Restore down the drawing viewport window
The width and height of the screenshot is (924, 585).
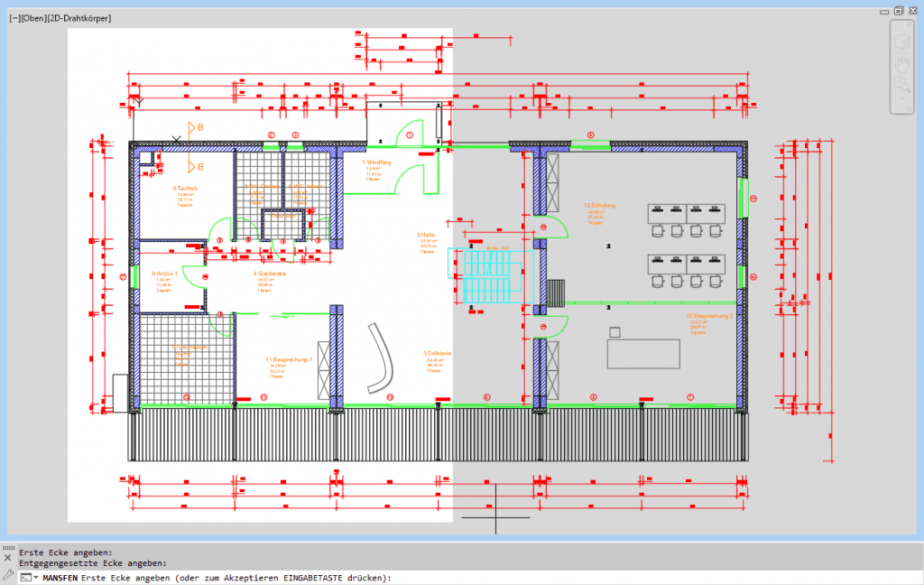[x=899, y=10]
